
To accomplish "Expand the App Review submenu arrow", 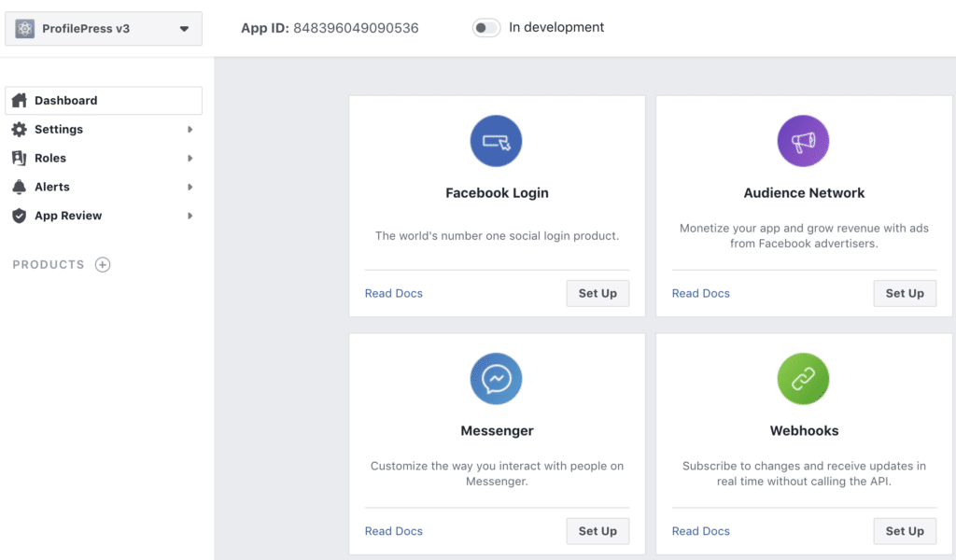I will tap(190, 216).
